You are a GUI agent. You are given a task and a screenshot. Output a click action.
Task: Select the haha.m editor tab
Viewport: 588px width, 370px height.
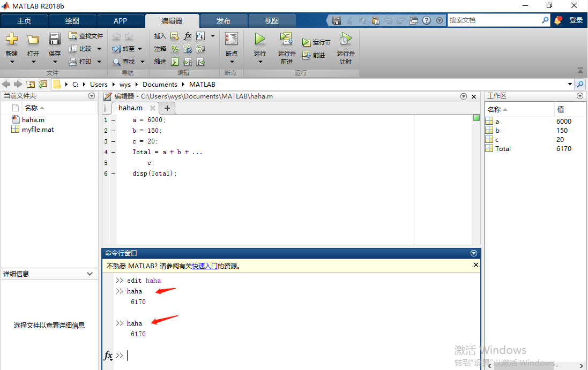[x=130, y=108]
